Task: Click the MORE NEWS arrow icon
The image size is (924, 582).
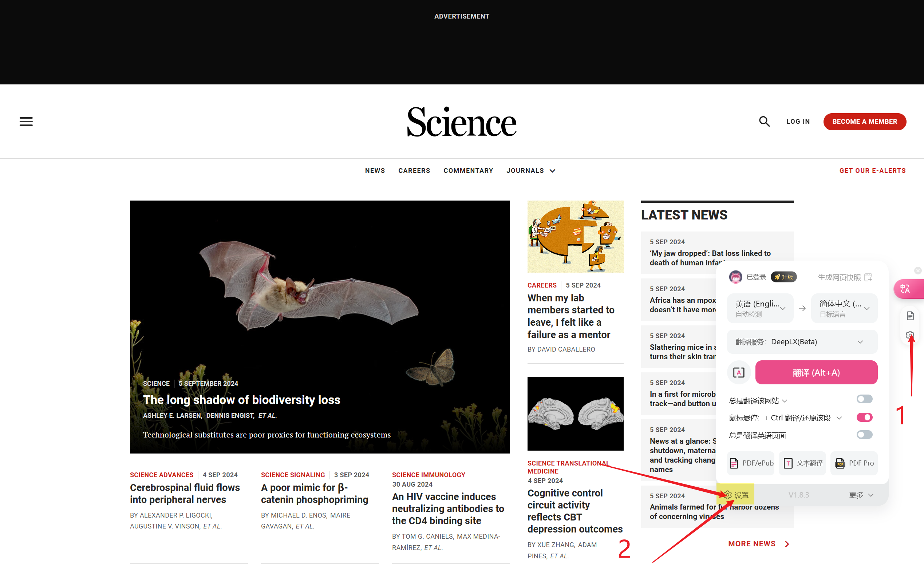Action: [x=787, y=544]
